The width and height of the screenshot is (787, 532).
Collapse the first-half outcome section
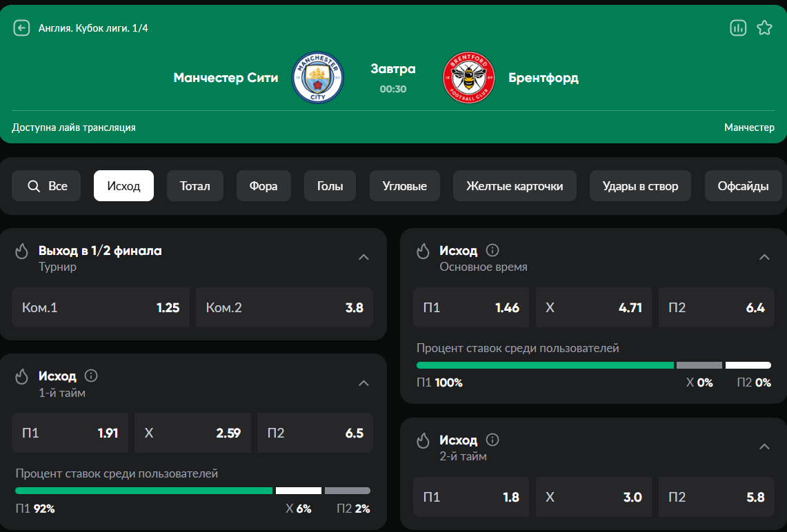363,383
